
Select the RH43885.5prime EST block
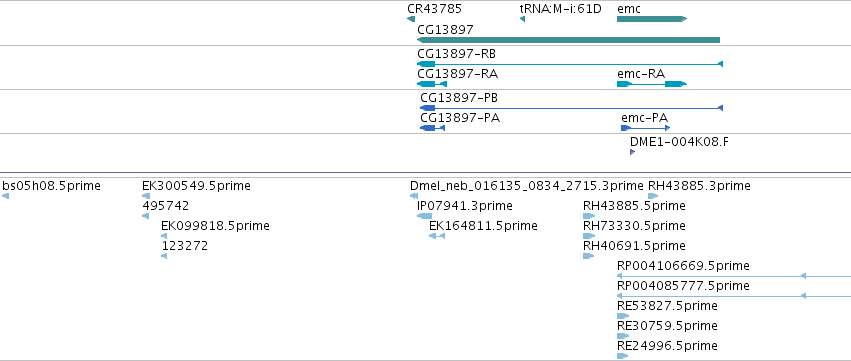point(589,216)
